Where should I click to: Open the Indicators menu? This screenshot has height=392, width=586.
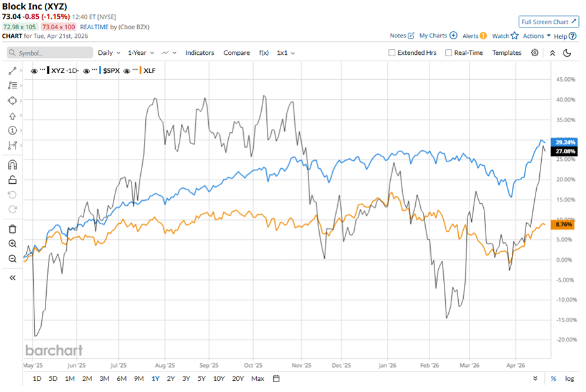click(199, 53)
